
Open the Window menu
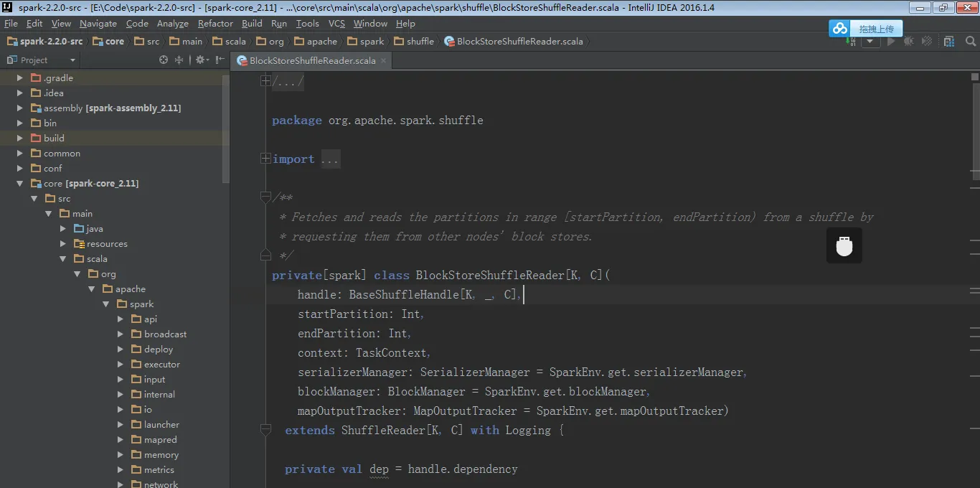[370, 24]
